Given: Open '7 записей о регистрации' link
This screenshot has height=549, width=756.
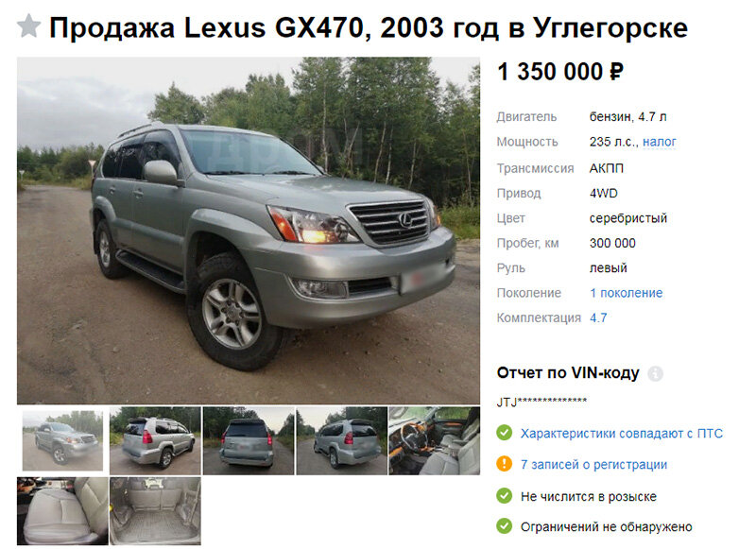Looking at the screenshot, I should click(x=594, y=465).
